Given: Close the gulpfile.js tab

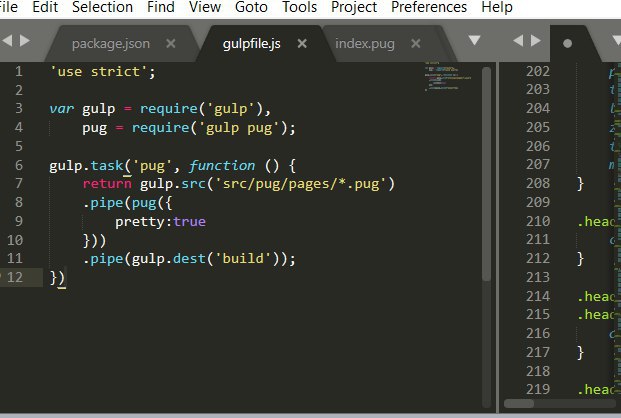Looking at the screenshot, I should click(x=302, y=43).
